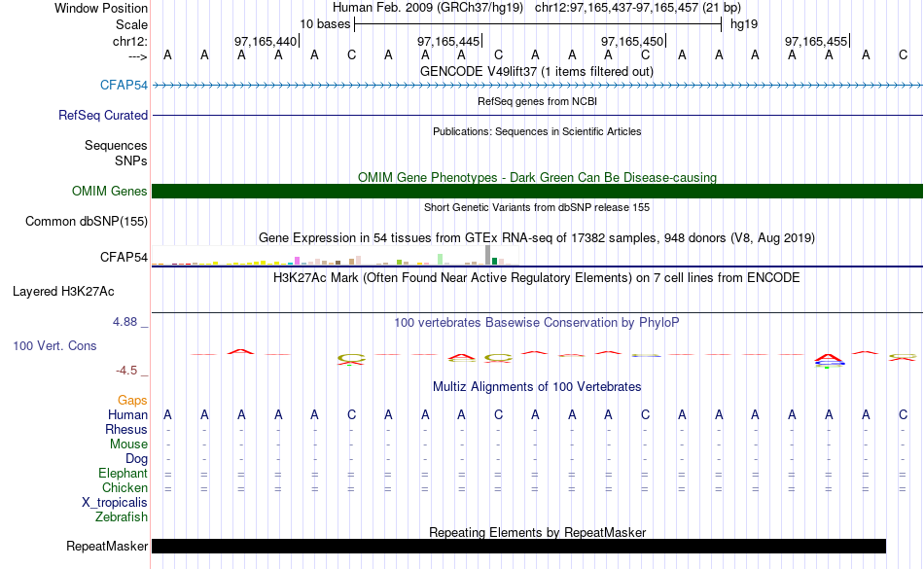Open the "RefSeq genes from NCBI" track title

(537, 101)
